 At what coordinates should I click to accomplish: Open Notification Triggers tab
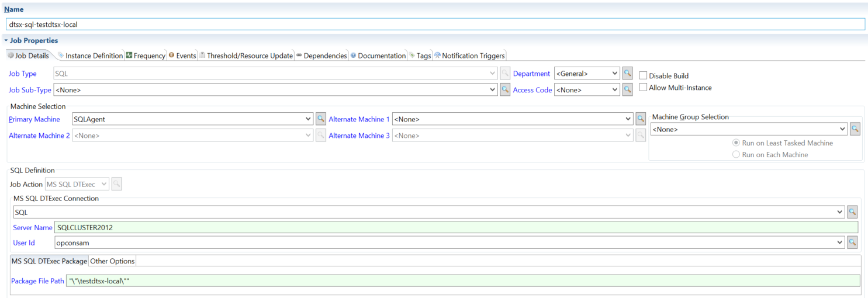pyautogui.click(x=469, y=56)
